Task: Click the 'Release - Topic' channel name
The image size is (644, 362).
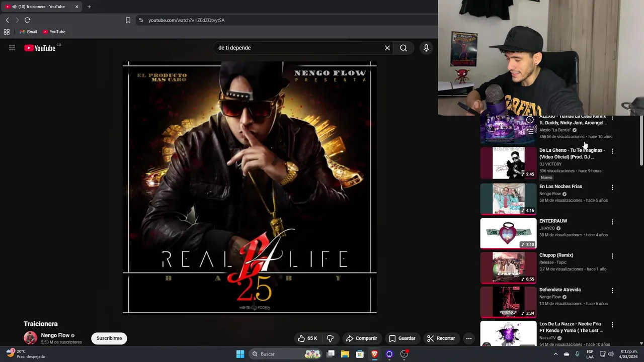Action: (x=553, y=262)
